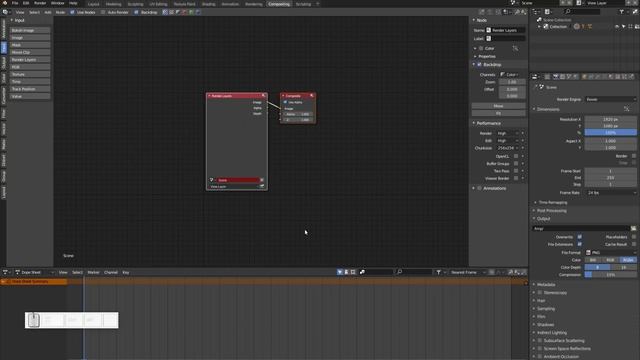Switch to the Shading workspace tab
The width and height of the screenshot is (640, 360).
[x=208, y=4]
